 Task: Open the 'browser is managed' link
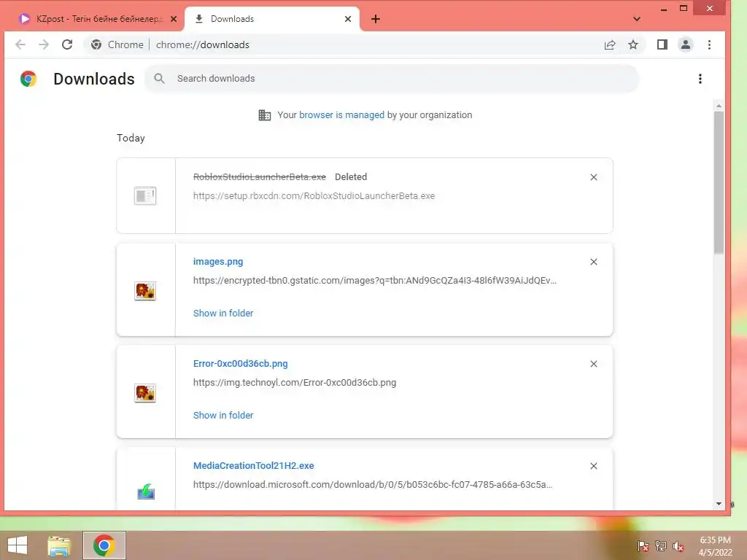point(341,115)
